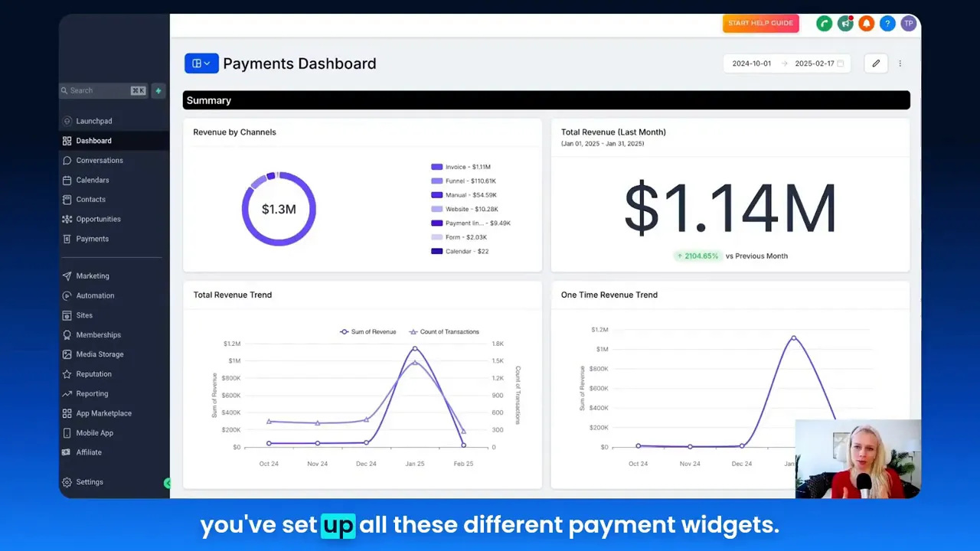Click the Total Revenue Trend widget title
980x551 pixels.
(232, 295)
